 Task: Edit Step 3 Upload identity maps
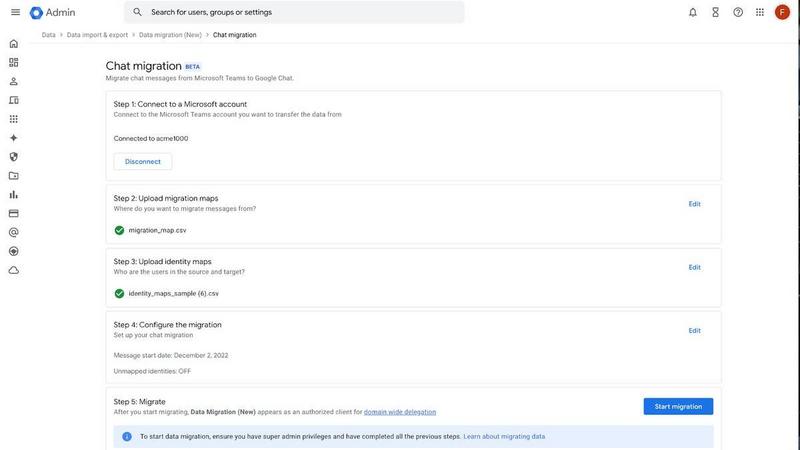tap(694, 267)
